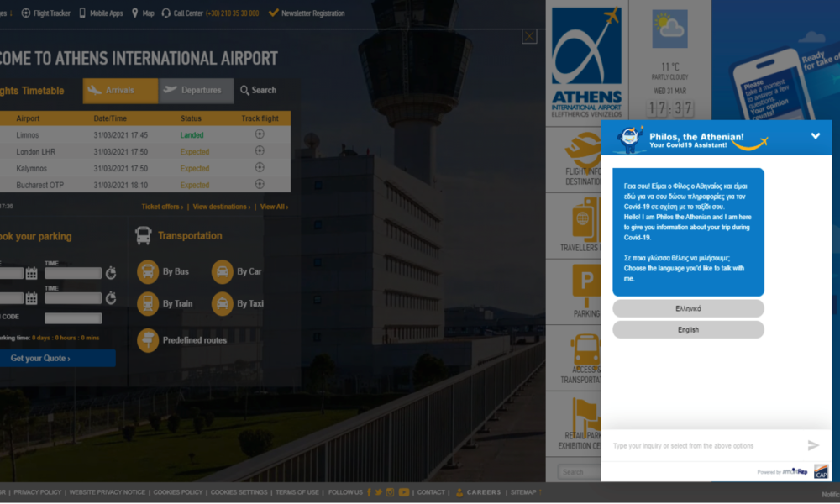Viewport: 840px width, 504px height.
Task: Open By Taxi transportation info
Action: (x=222, y=303)
